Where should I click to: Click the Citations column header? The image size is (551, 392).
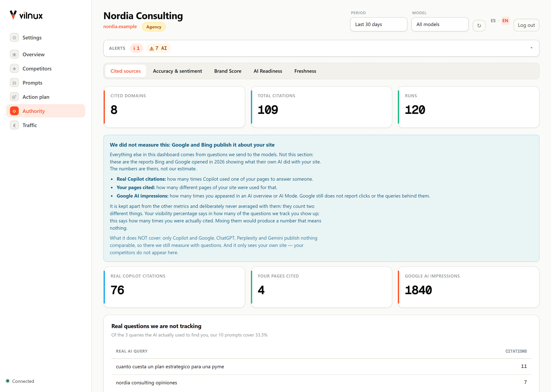[x=516, y=351]
